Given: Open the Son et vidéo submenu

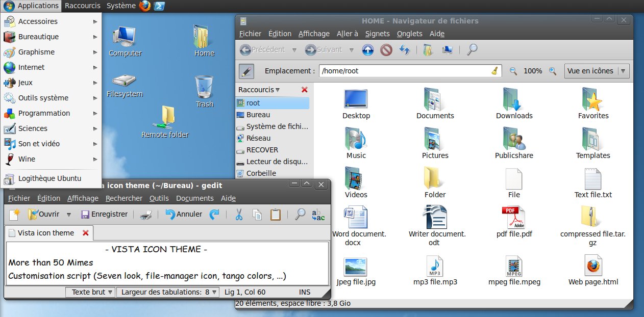Looking at the screenshot, I should [51, 144].
